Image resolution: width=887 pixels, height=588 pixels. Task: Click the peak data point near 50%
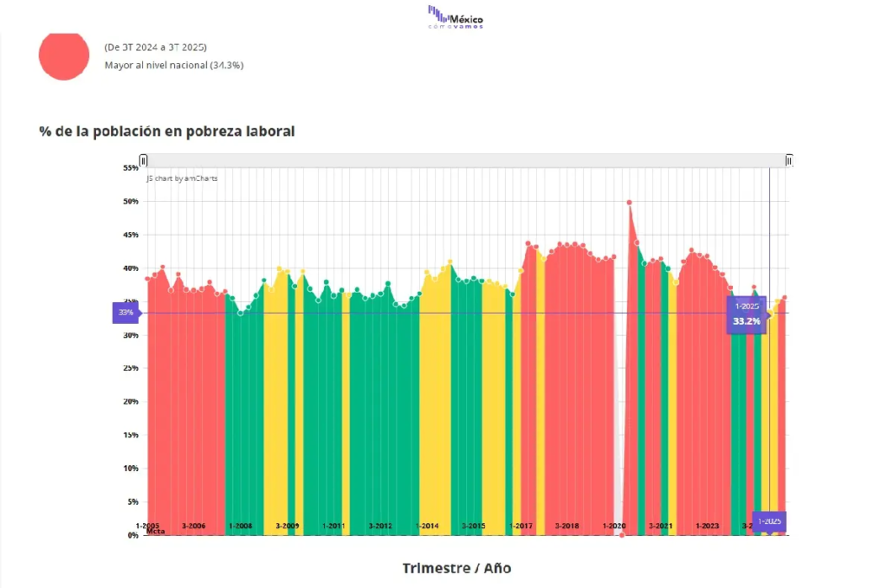[629, 203]
